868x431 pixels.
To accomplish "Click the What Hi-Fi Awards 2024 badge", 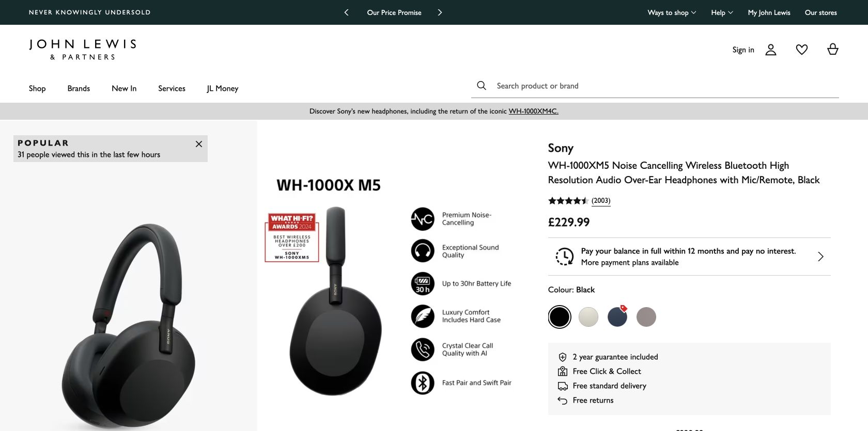I will click(x=292, y=237).
